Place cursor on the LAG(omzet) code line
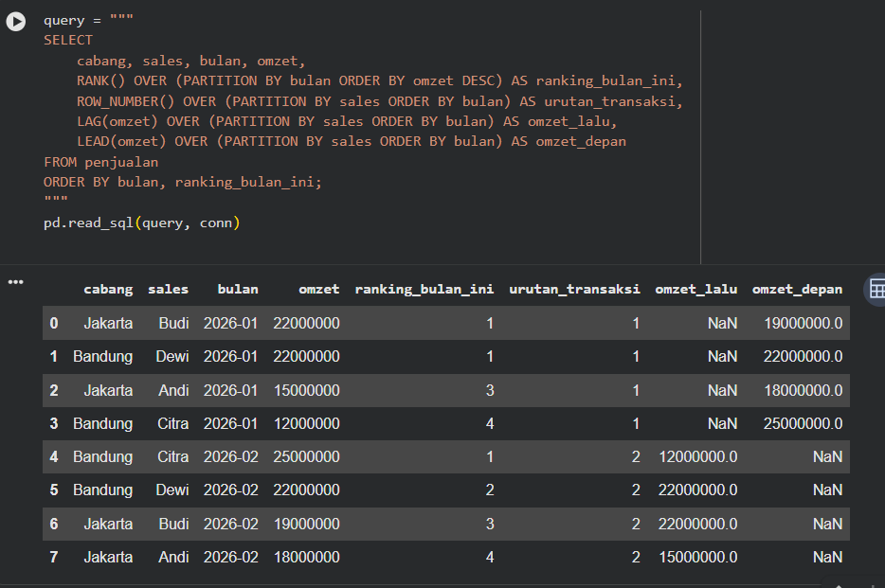885x588 pixels. point(347,121)
